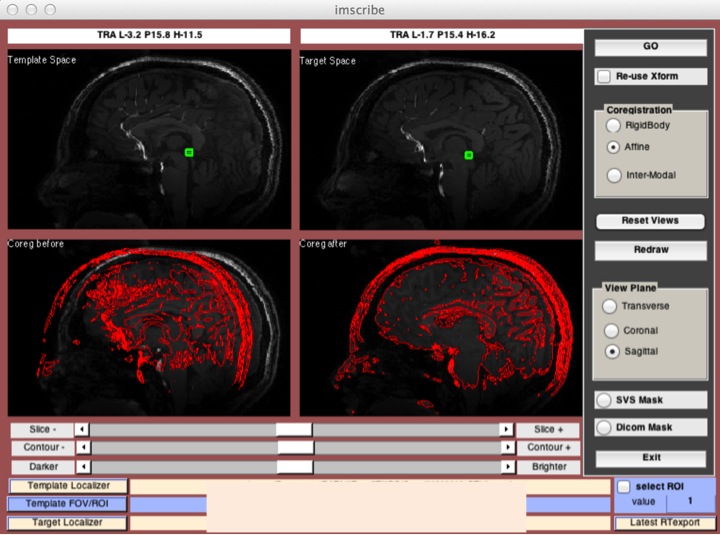Check the select ROI checkbox

click(x=624, y=486)
